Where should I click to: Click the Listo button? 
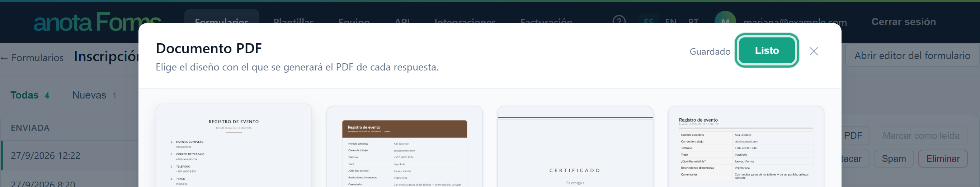[x=767, y=50]
